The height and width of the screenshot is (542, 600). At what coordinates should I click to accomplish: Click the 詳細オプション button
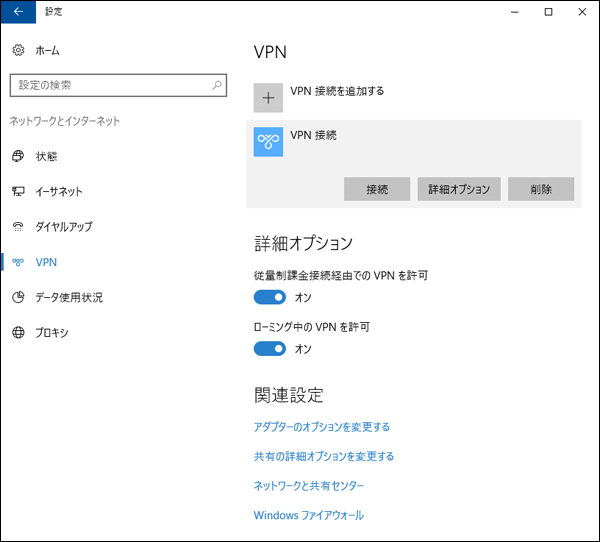(x=459, y=189)
